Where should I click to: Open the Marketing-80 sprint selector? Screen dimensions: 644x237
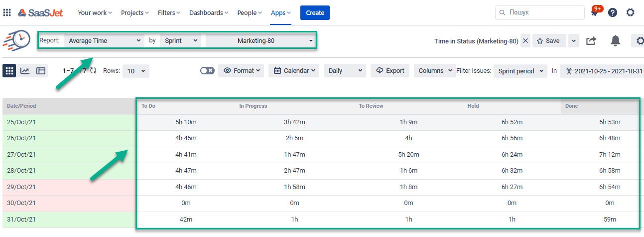pyautogui.click(x=260, y=40)
